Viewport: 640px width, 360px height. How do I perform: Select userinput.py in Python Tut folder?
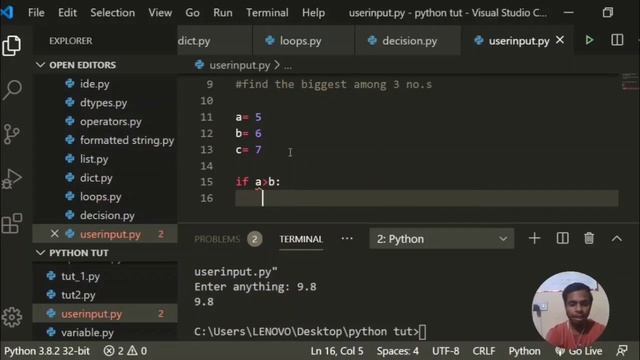pos(105,313)
